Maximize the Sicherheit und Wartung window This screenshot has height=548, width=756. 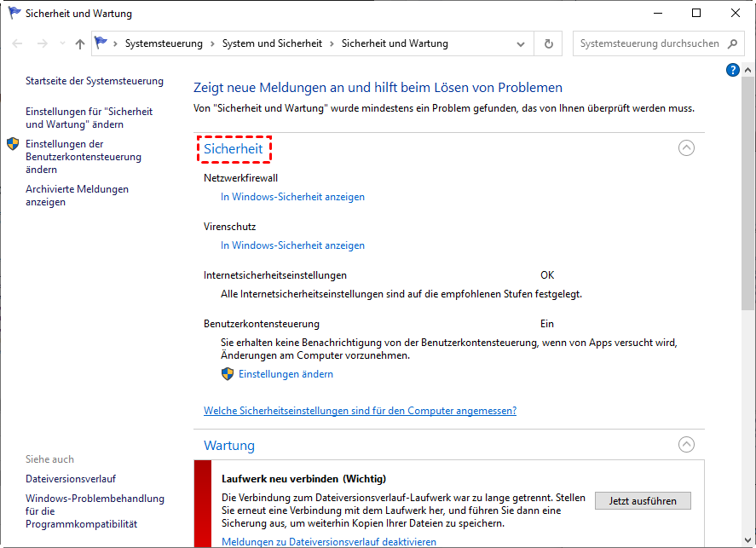point(696,13)
